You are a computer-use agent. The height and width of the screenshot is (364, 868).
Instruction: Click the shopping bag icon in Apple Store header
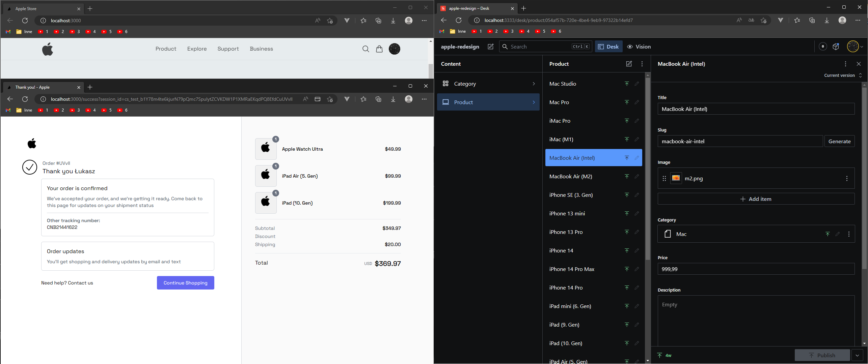(379, 49)
